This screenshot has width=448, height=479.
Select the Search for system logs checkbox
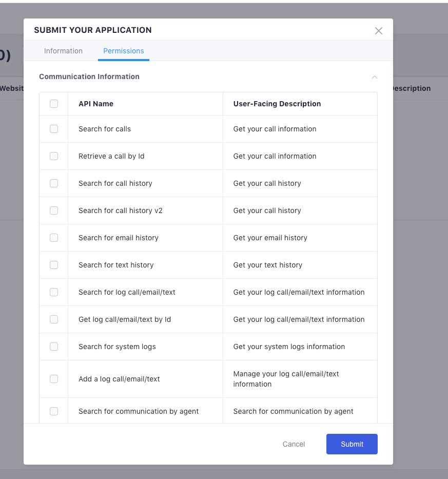(54, 347)
